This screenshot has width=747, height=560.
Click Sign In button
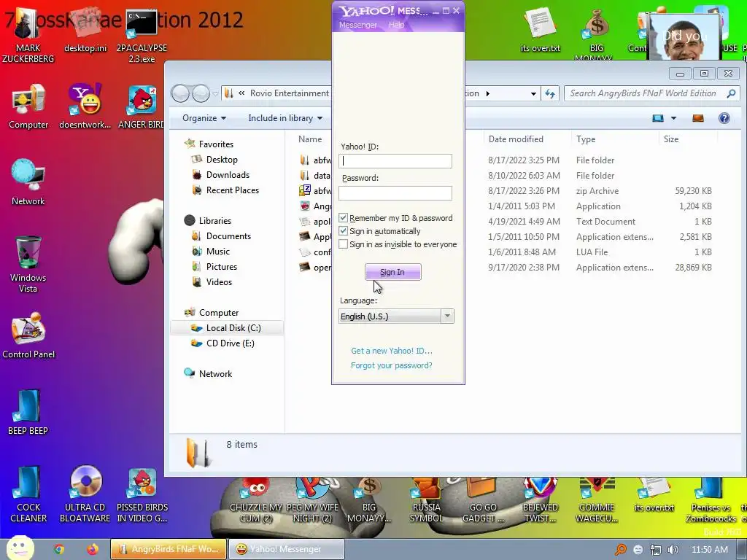click(392, 272)
